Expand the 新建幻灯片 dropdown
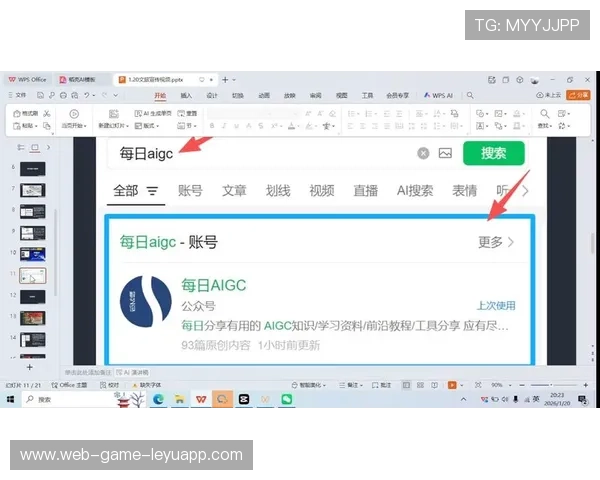This screenshot has height=480, width=600. tap(127, 126)
